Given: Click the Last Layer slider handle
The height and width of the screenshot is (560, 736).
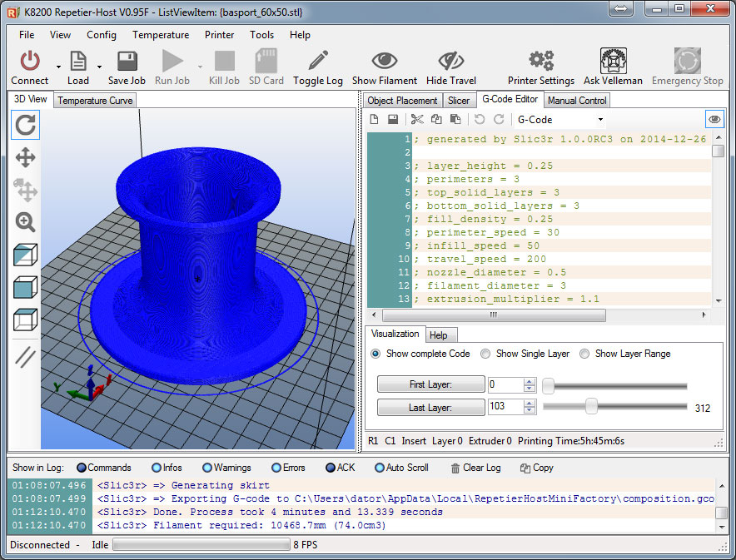Looking at the screenshot, I should point(591,406).
